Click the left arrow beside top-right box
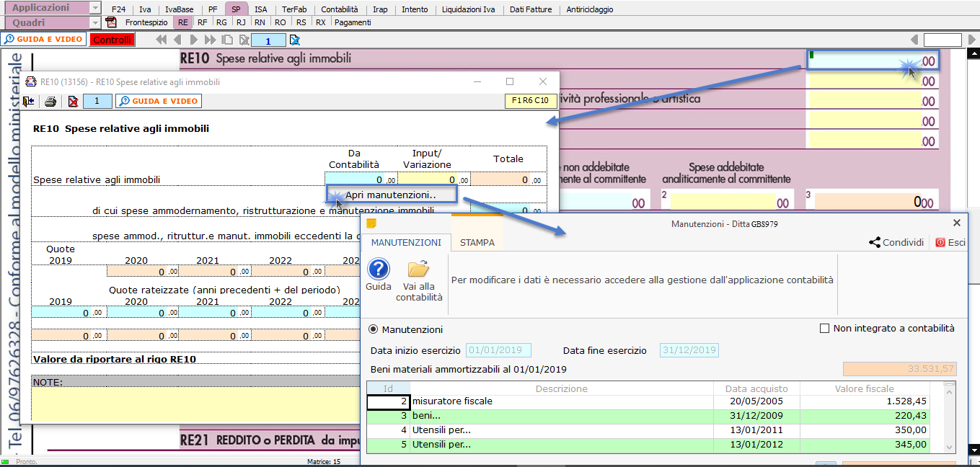 click(914, 40)
